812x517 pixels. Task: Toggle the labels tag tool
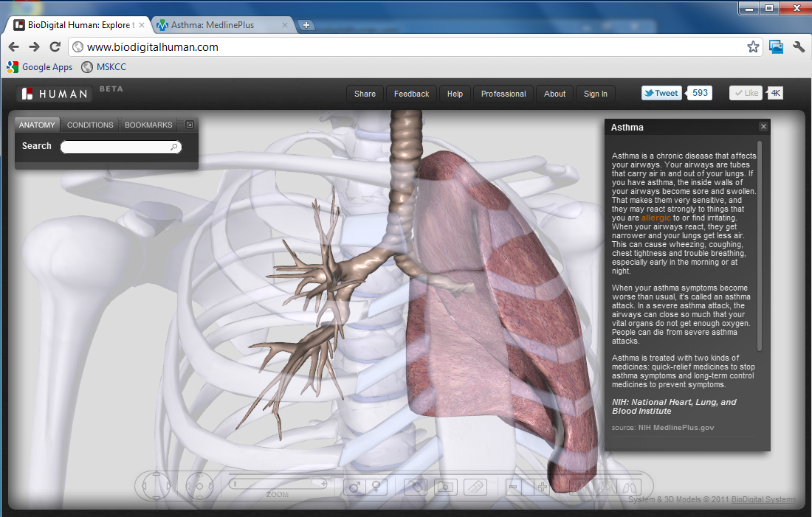[x=416, y=487]
